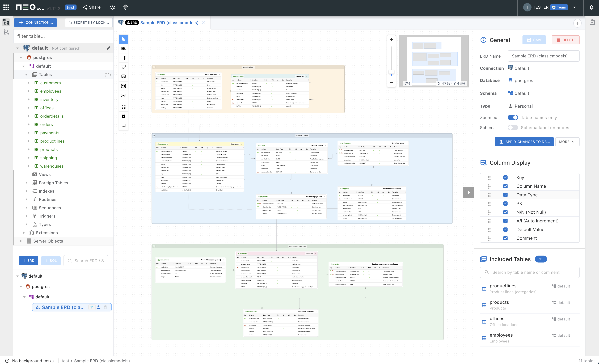The image size is (599, 364).
Task: Select the relationship line tool
Action: click(x=124, y=58)
